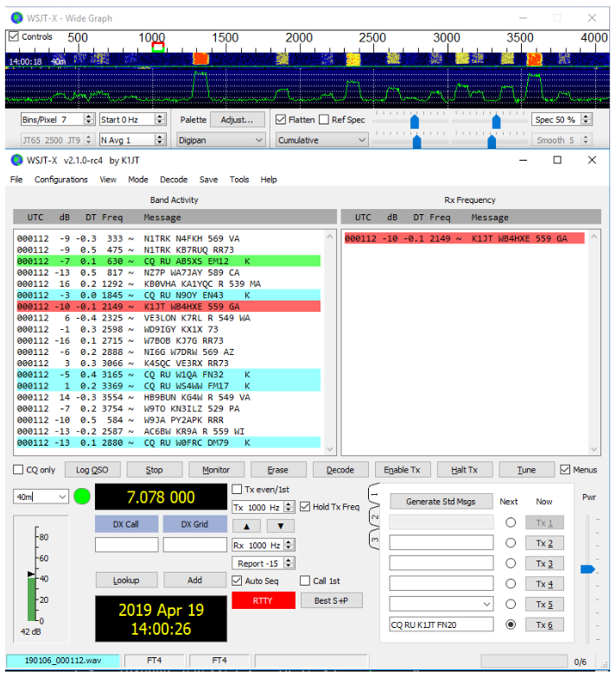Toggle the Menus checkbox
The height and width of the screenshot is (678, 616).
coord(565,470)
